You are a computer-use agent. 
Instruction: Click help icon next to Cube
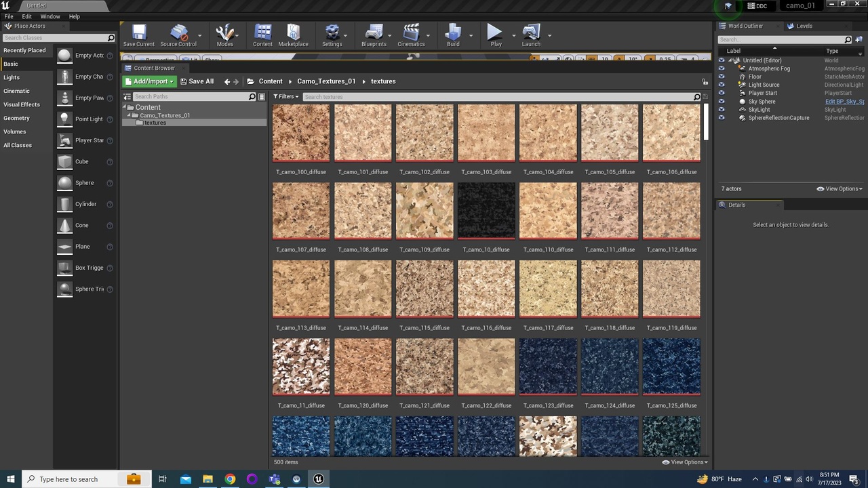[110, 161]
